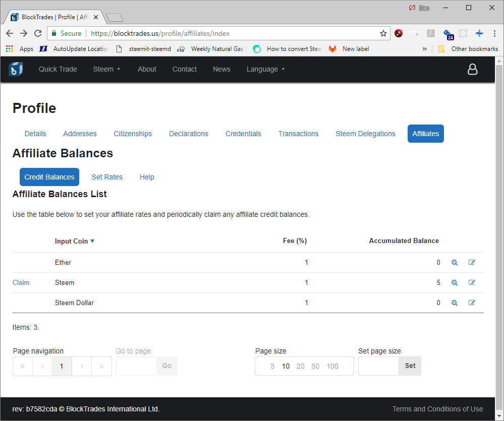Image resolution: width=504 pixels, height=421 pixels.
Task: Edit Steem Dollar rate via pencil icon
Action: 472,303
